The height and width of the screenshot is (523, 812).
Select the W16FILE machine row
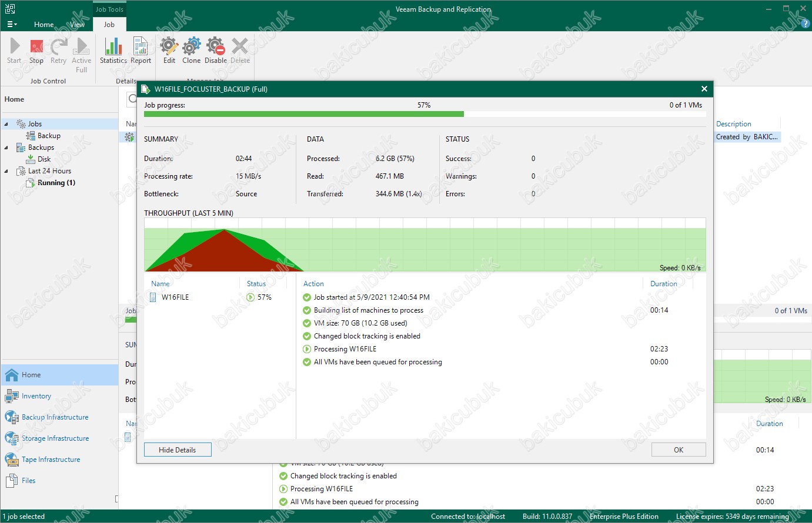coord(220,297)
